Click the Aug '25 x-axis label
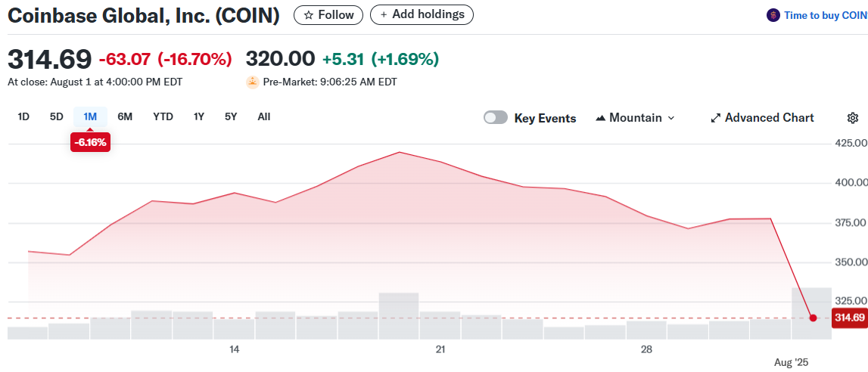The width and height of the screenshot is (868, 372). [791, 363]
